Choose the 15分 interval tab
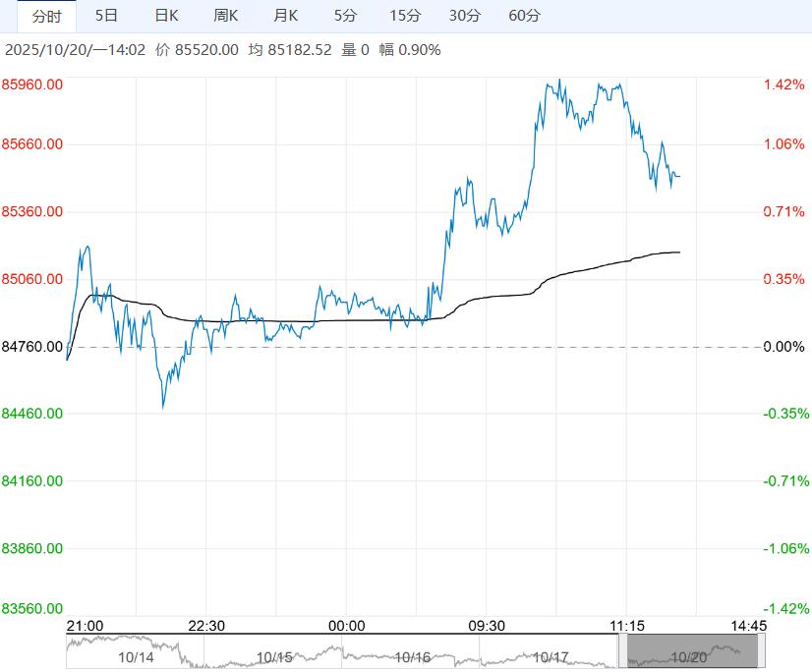The width and height of the screenshot is (812, 672). [x=405, y=16]
